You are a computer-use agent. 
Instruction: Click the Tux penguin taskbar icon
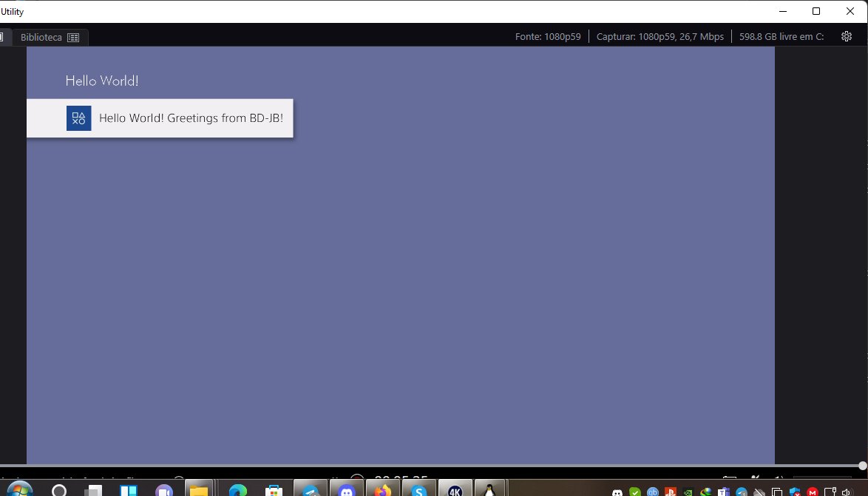[490, 489]
